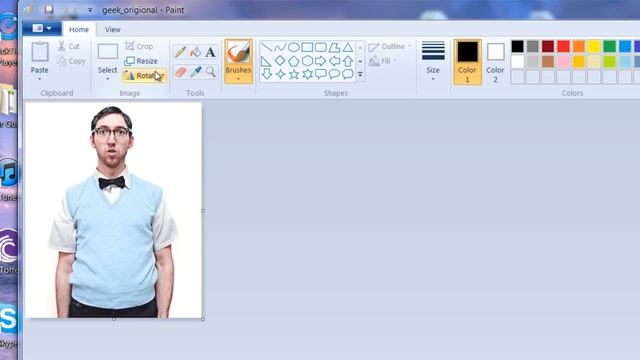Screen dimensions: 640x360
Task: Choose the Pentagon shape
Action: [x=293, y=61]
